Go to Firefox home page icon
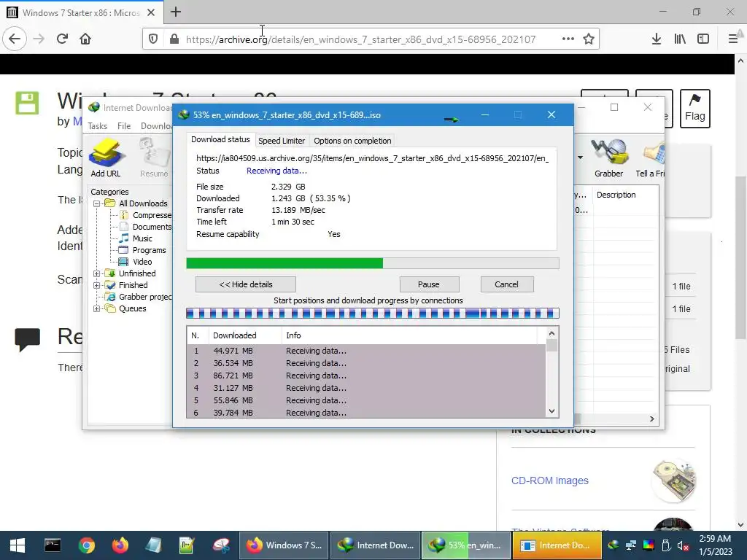The width and height of the screenshot is (747, 560). pos(85,39)
